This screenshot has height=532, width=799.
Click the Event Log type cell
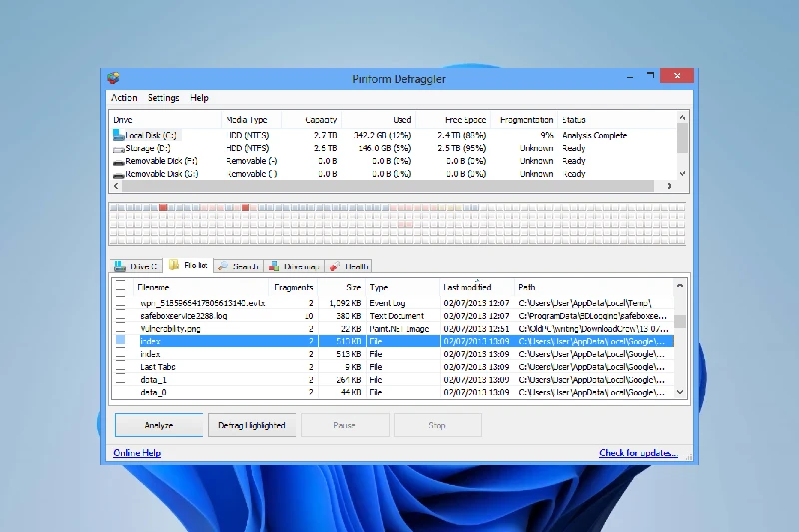[388, 303]
